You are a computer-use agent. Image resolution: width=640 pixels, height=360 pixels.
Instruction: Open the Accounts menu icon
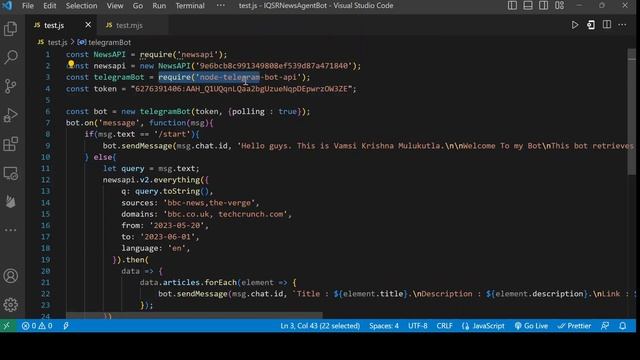pos(11,276)
